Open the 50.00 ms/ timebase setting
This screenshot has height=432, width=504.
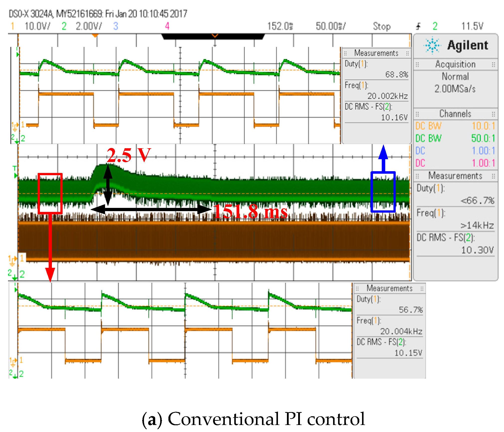(x=331, y=26)
